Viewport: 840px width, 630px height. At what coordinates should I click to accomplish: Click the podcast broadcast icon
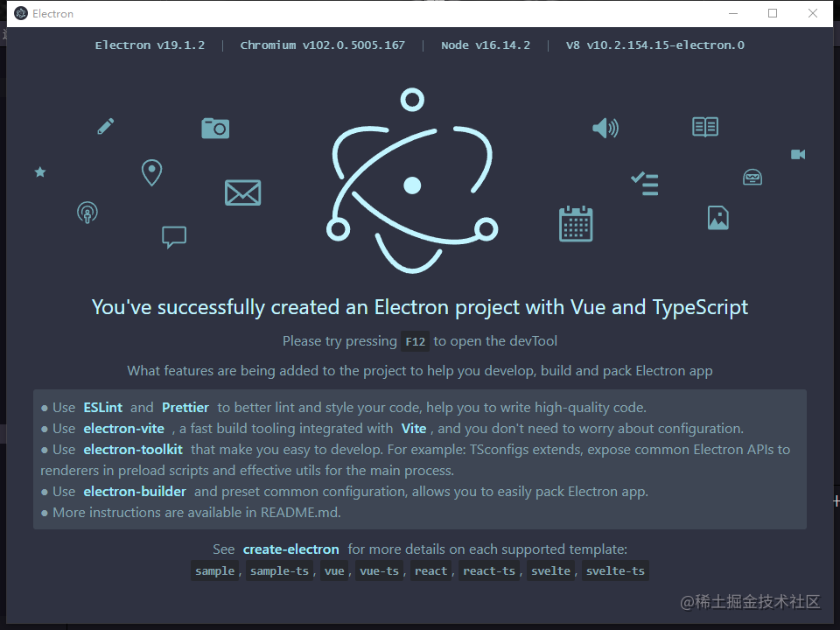(x=87, y=213)
